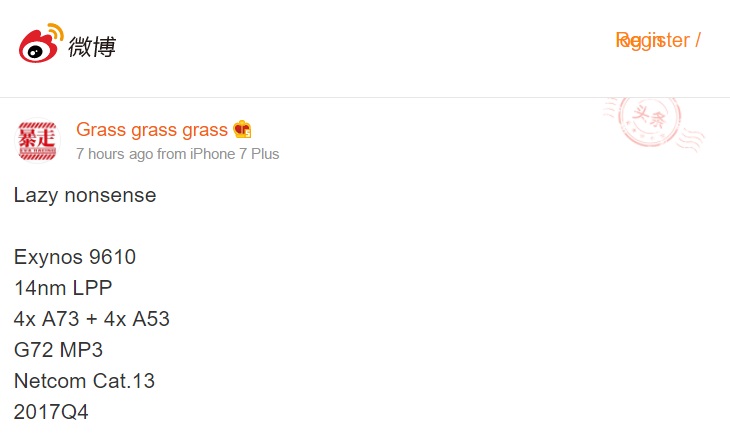Open the Grass grass grass profile

(x=152, y=130)
